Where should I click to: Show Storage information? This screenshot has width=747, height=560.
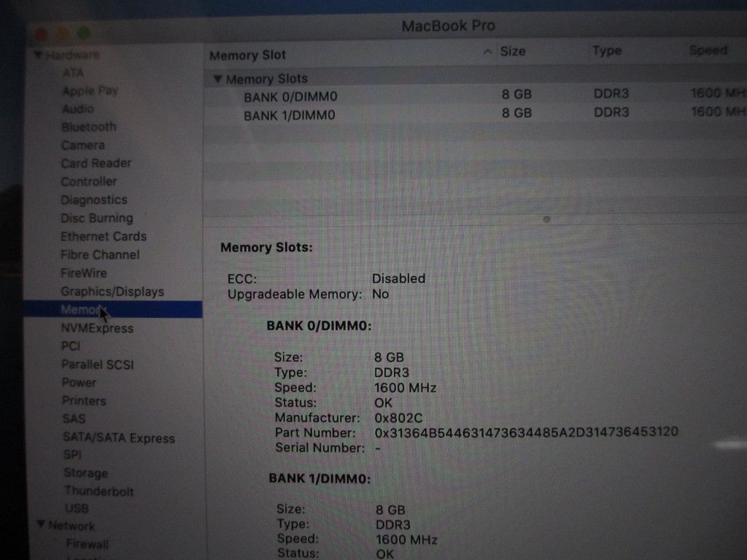click(x=86, y=473)
